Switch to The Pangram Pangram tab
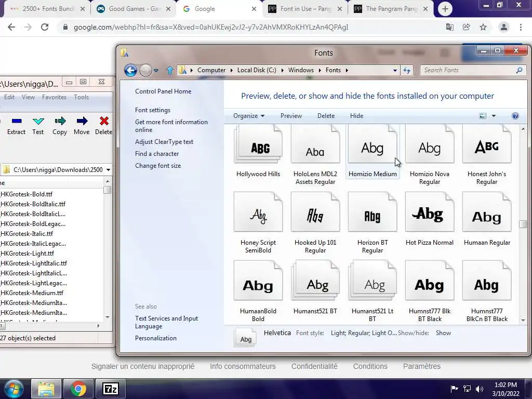Viewport: 532px width, 399px height. tap(391, 9)
